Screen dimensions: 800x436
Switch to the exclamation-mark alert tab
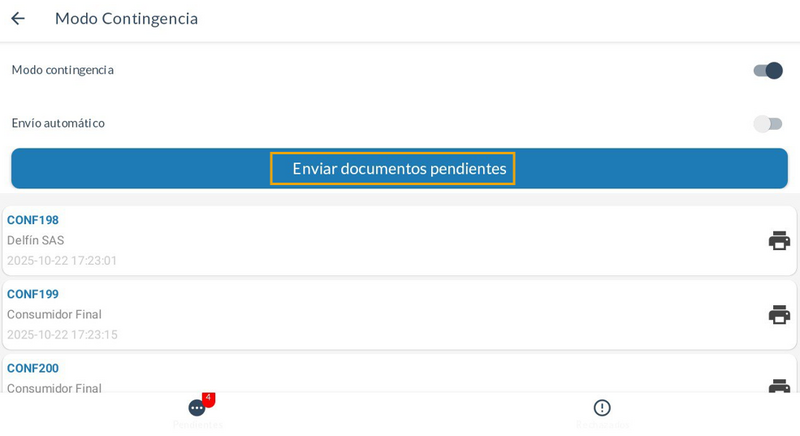pyautogui.click(x=602, y=408)
